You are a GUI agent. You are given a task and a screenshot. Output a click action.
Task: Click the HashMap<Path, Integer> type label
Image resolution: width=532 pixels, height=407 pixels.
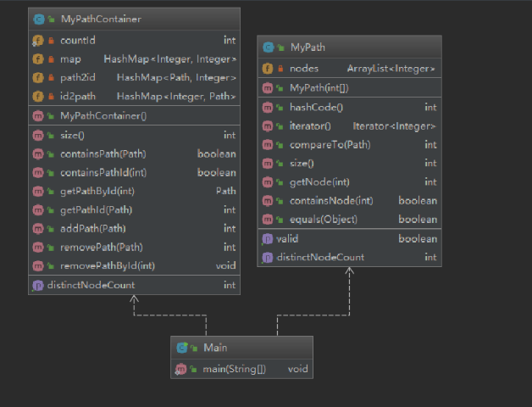pos(176,78)
